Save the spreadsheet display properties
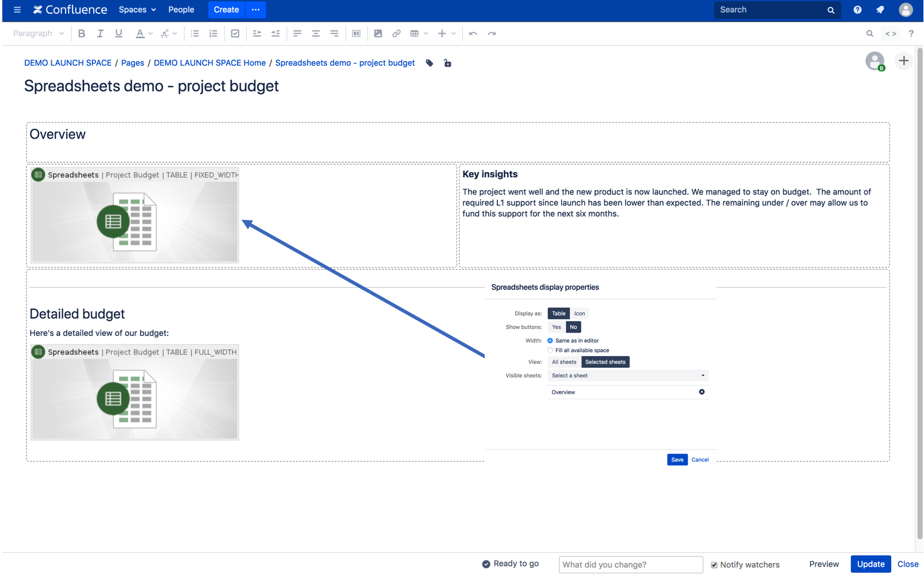 (677, 459)
